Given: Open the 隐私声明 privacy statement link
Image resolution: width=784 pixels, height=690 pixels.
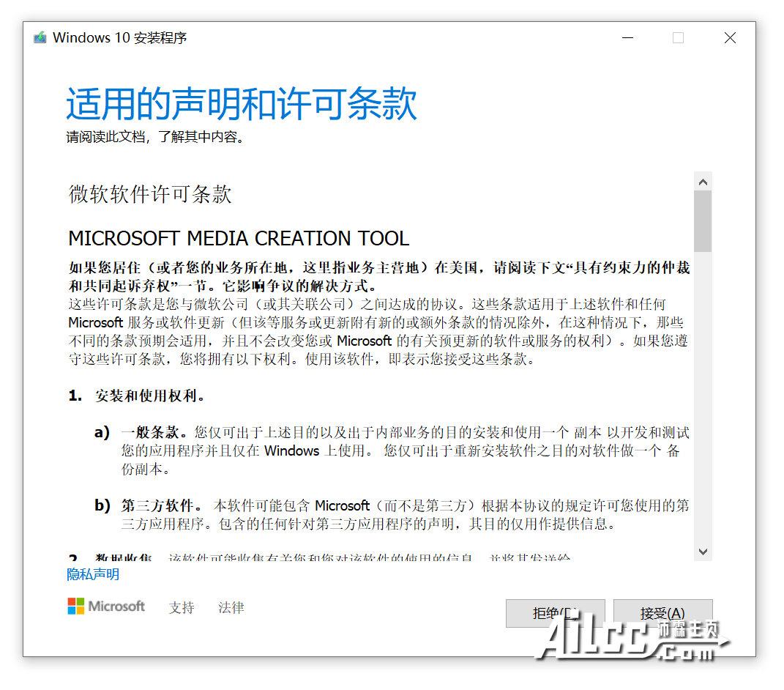Looking at the screenshot, I should tap(93, 574).
